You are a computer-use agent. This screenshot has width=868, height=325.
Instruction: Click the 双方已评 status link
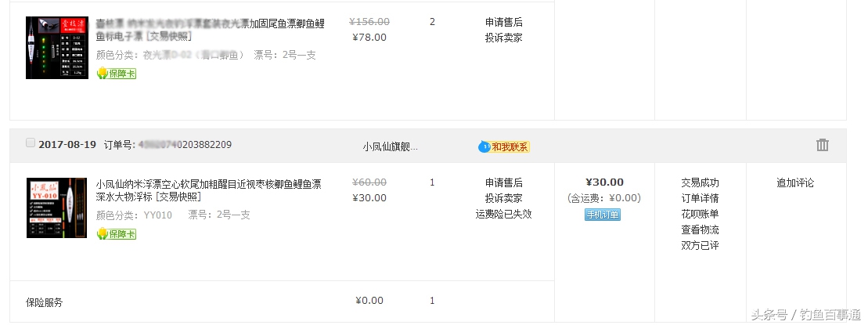tap(700, 245)
